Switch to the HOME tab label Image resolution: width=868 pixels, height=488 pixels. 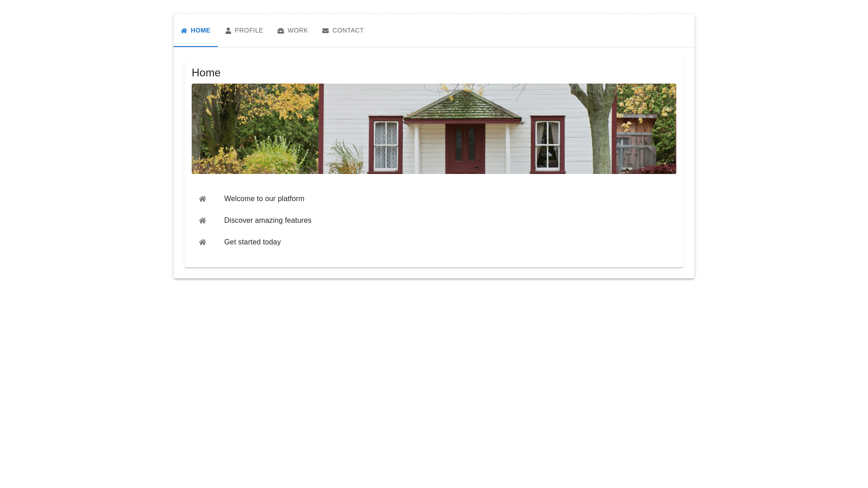coord(200,30)
